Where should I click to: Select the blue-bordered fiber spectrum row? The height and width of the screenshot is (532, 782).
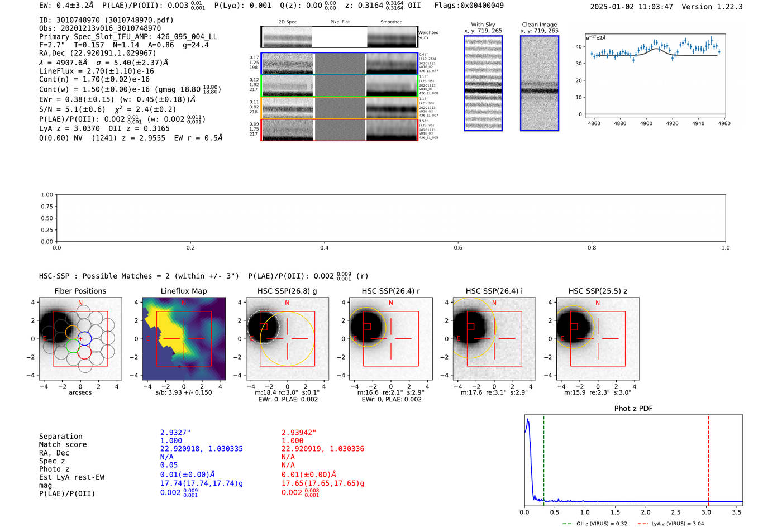[x=339, y=64]
